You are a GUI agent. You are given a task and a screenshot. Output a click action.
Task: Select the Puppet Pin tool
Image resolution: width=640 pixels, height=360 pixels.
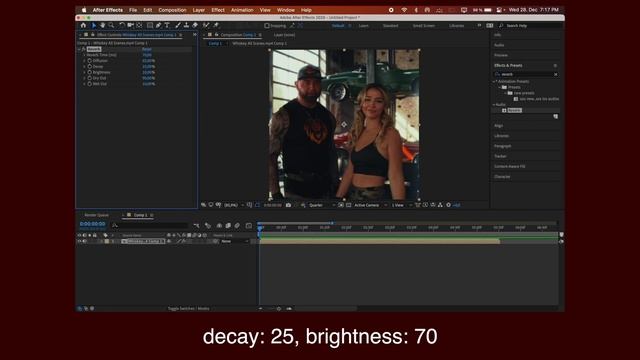tap(216, 25)
